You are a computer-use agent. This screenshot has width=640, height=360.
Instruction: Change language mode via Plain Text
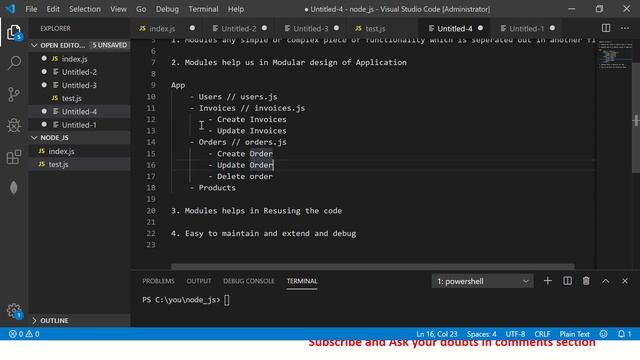[x=574, y=334]
